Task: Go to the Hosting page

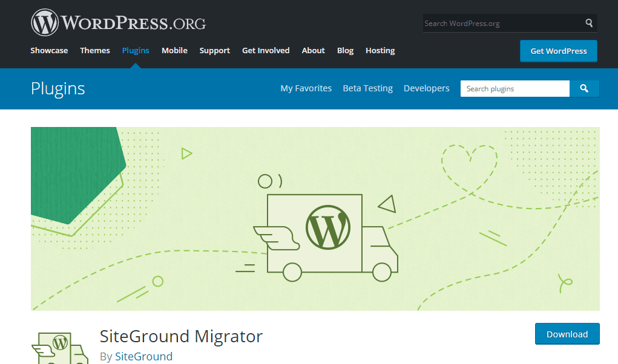Action: click(380, 50)
